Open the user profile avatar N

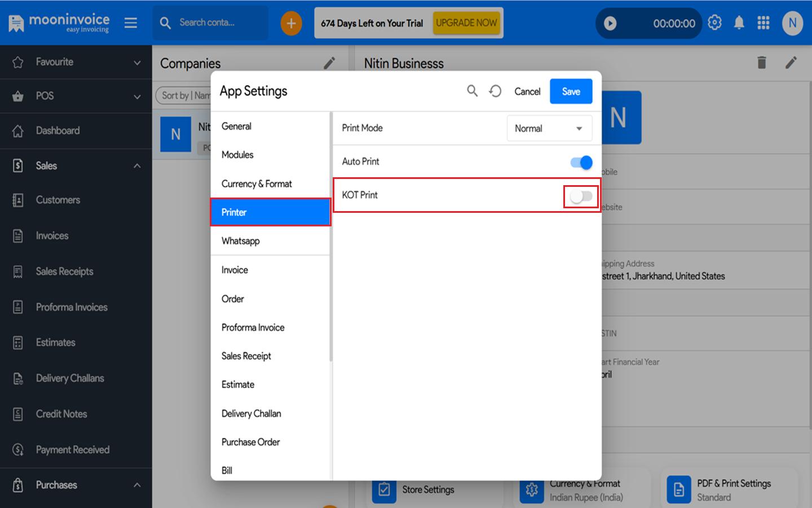pyautogui.click(x=792, y=23)
